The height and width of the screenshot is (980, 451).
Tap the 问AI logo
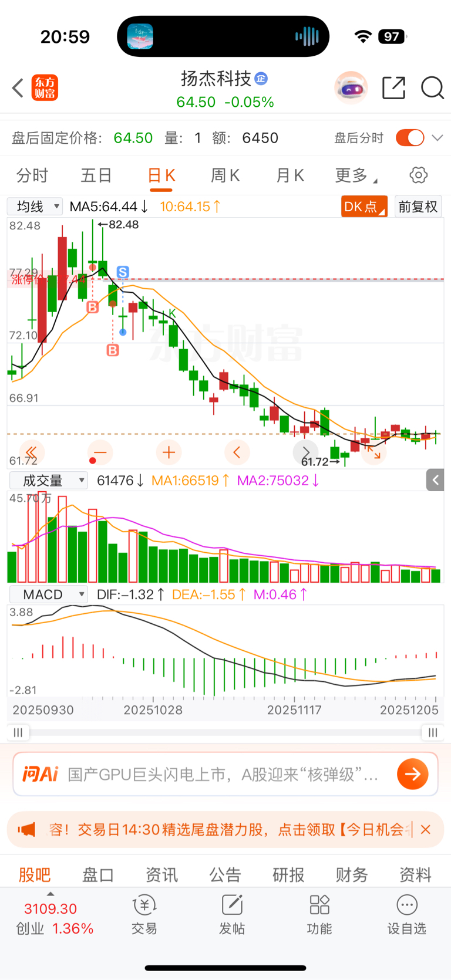(40, 774)
